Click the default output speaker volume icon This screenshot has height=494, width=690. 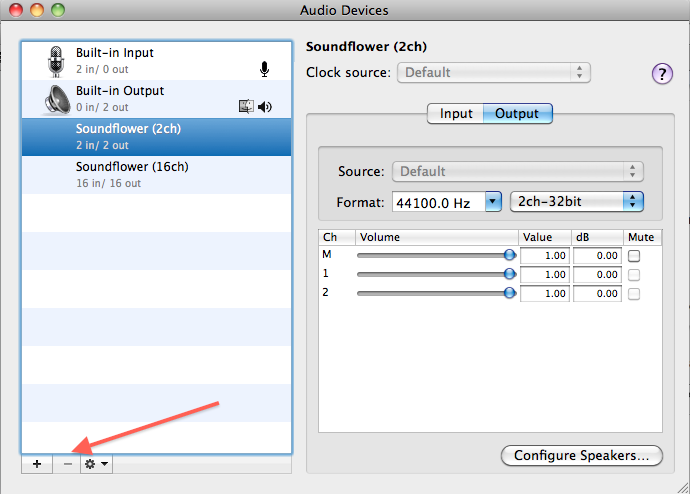pyautogui.click(x=265, y=106)
